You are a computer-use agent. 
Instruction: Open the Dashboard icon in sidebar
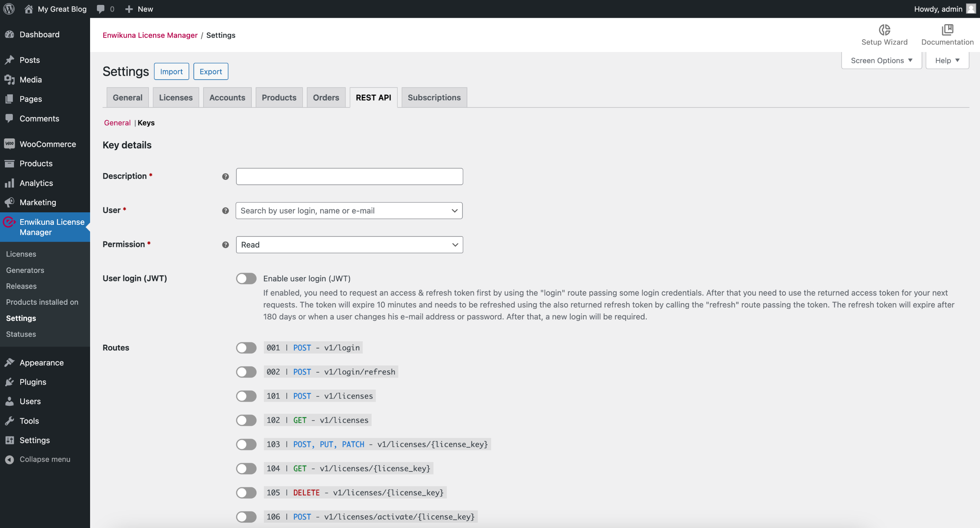click(x=9, y=34)
